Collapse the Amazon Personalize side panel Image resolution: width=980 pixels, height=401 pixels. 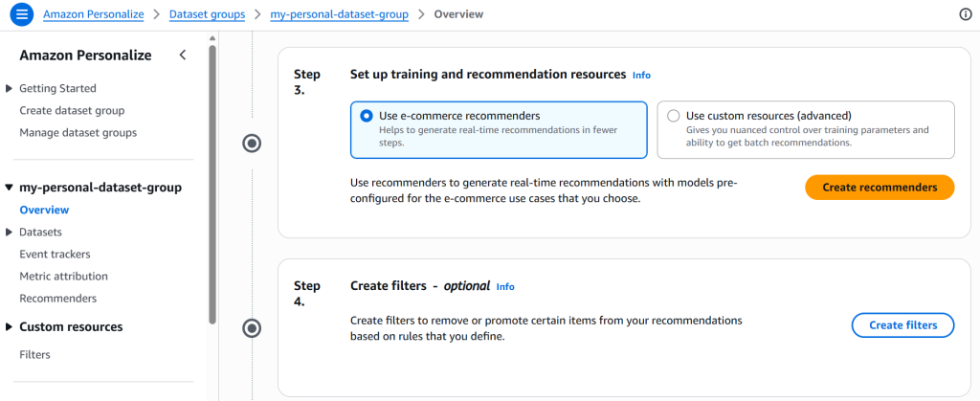click(183, 55)
